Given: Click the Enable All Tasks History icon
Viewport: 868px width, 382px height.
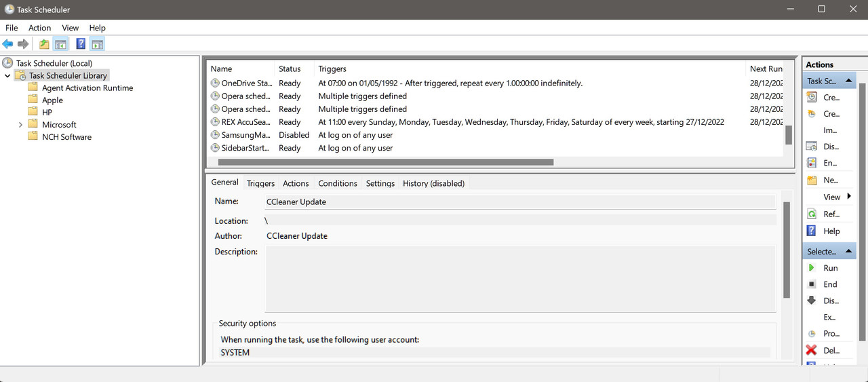Looking at the screenshot, I should (x=812, y=163).
